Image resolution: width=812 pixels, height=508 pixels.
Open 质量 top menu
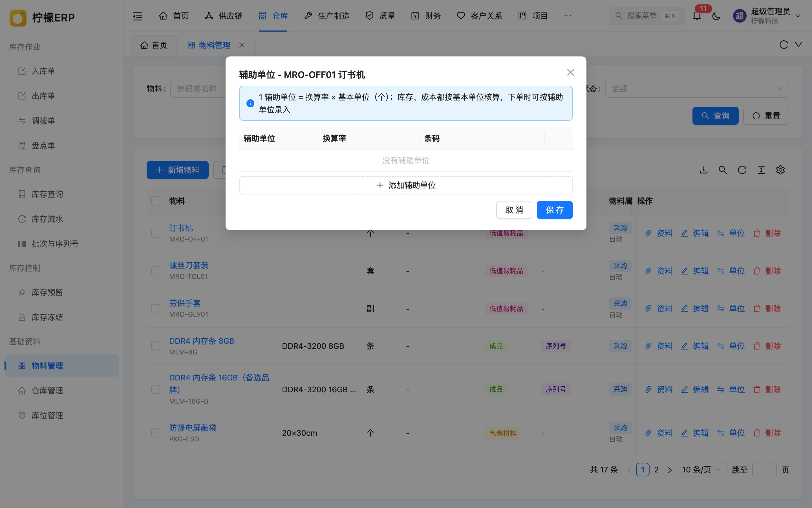pyautogui.click(x=380, y=16)
